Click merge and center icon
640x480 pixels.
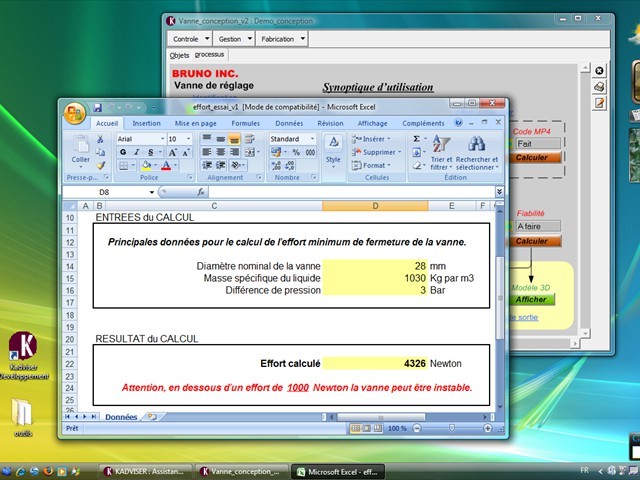click(251, 152)
